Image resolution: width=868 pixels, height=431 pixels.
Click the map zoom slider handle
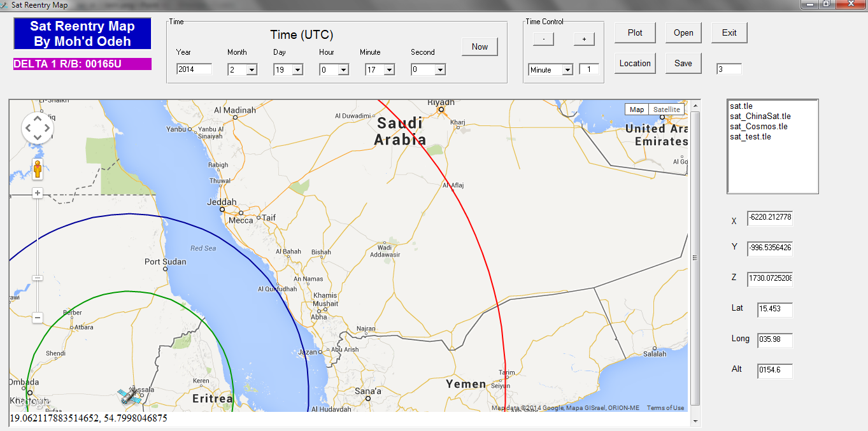pyautogui.click(x=38, y=278)
